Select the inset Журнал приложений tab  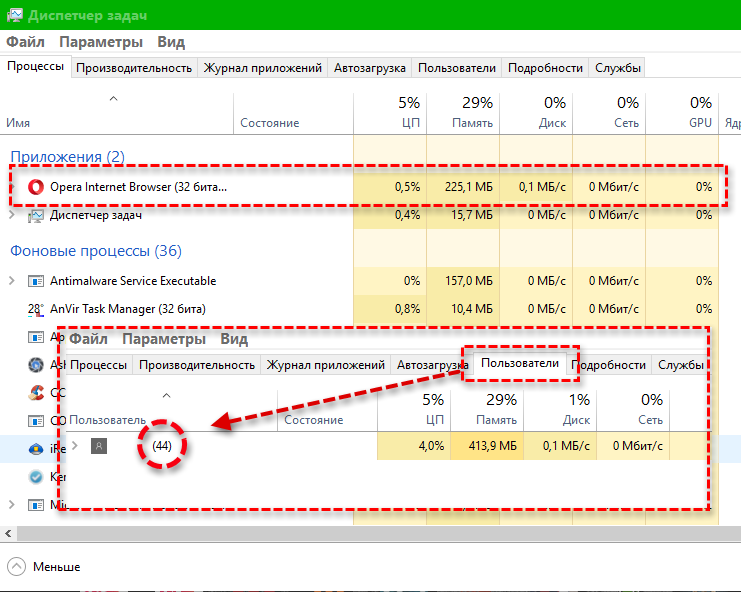pos(326,365)
